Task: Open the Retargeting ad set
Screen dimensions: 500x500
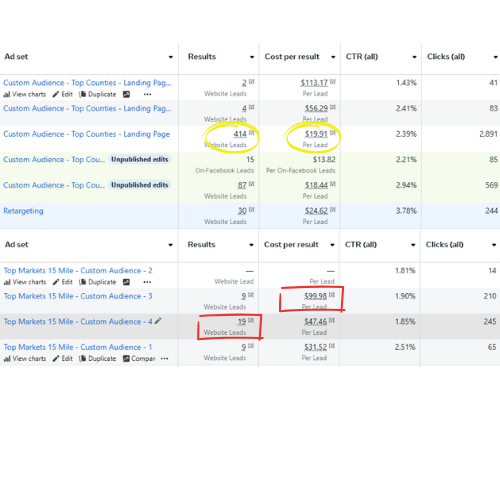Action: (23, 211)
